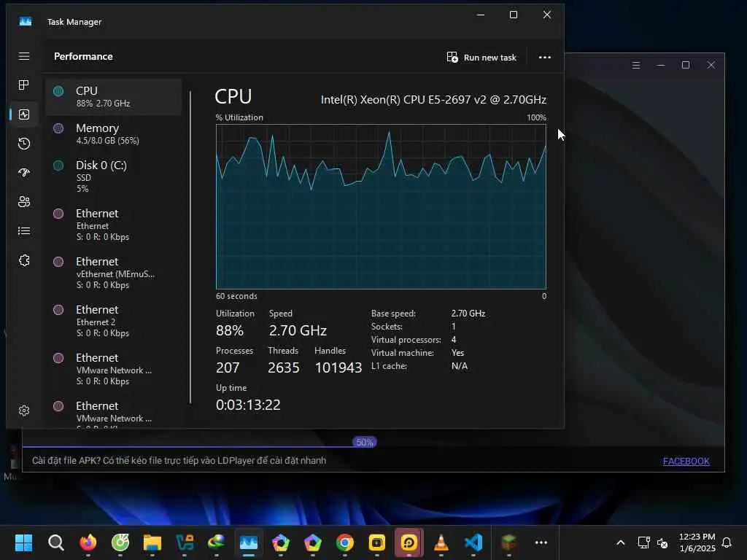Image resolution: width=747 pixels, height=560 pixels.
Task: Open the notification bell icon
Action: point(727,542)
